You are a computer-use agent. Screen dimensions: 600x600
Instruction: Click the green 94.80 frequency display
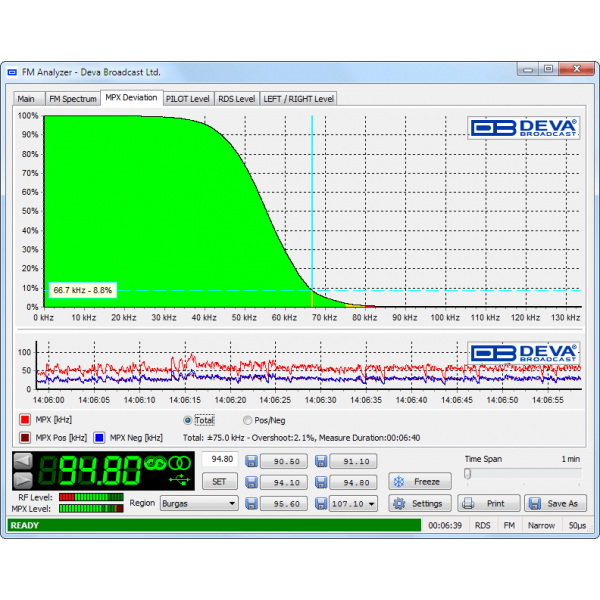click(90, 471)
